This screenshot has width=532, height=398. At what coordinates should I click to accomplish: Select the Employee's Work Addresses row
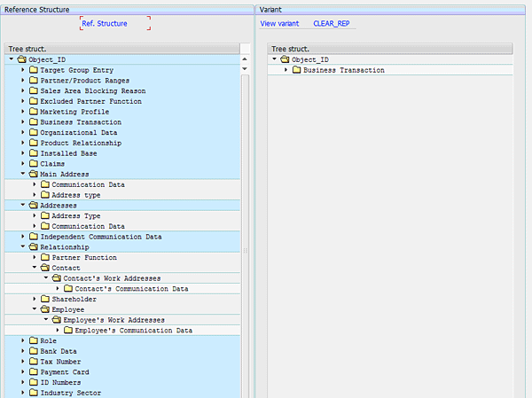coord(122,320)
